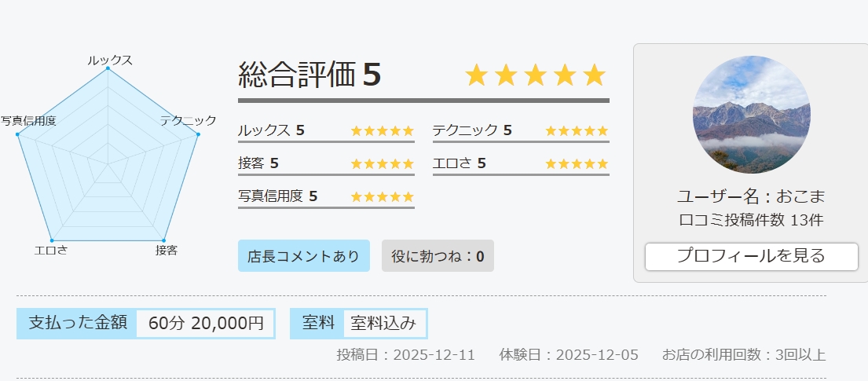868x381 pixels.
Task: Click the 口コミ投稿件数 13件 text
Action: 751,220
